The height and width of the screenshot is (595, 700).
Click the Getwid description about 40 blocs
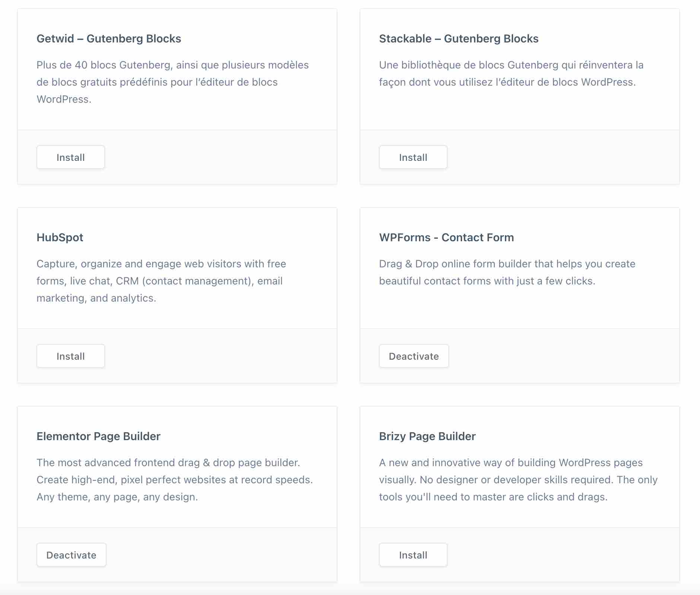[x=172, y=82]
